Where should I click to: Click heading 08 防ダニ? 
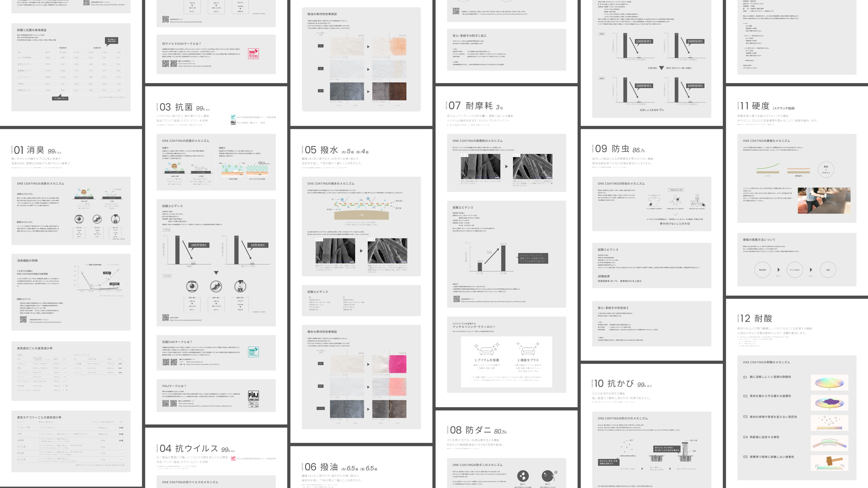click(x=470, y=430)
